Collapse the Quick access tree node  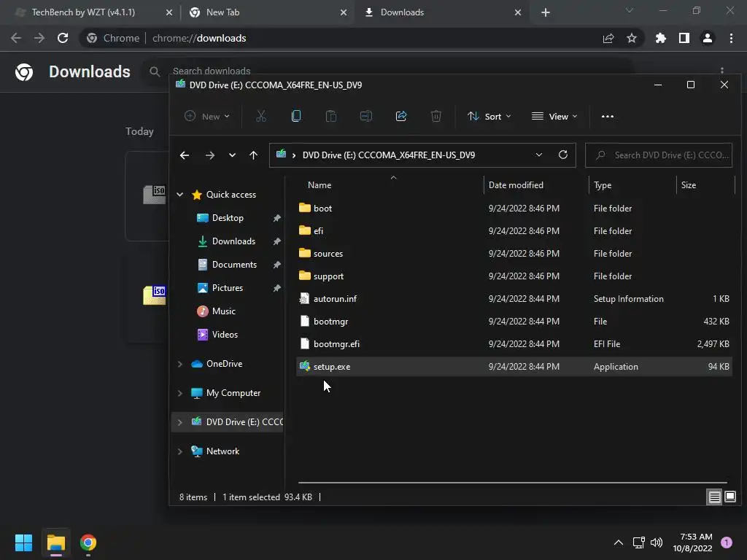click(x=180, y=194)
